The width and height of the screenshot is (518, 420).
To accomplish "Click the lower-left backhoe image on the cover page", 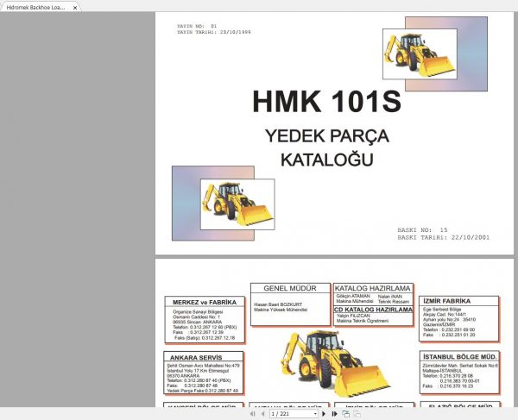I will [237, 204].
